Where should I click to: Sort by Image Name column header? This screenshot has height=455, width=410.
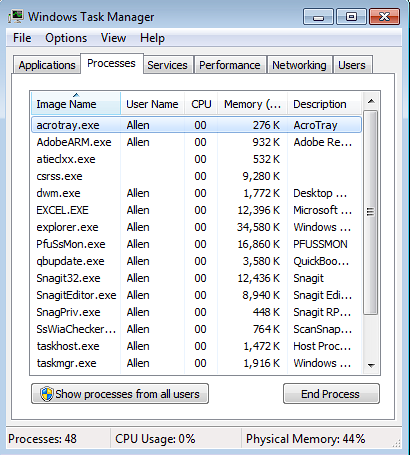[x=76, y=104]
